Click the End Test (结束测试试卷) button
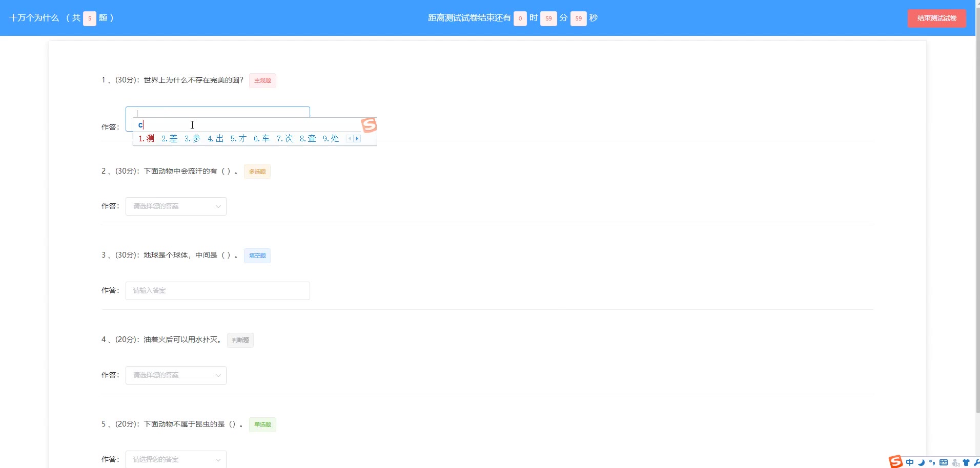The width and height of the screenshot is (980, 468). tap(937, 18)
